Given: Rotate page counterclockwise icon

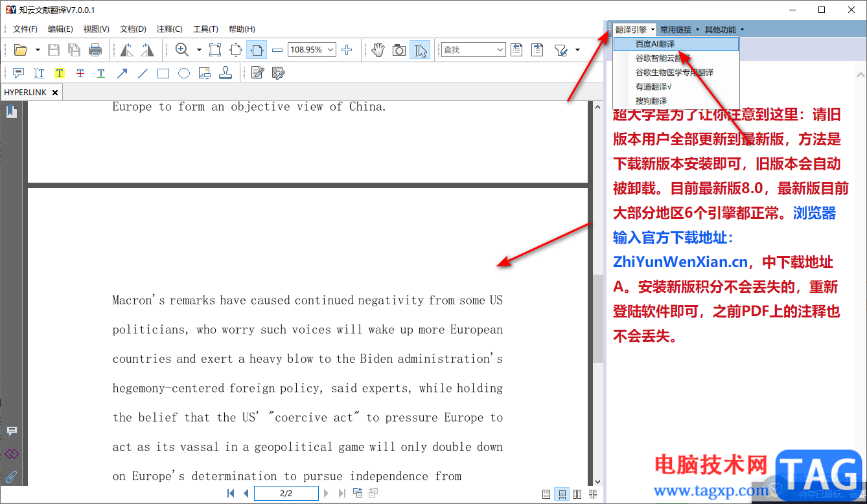Looking at the screenshot, I should click(x=126, y=50).
